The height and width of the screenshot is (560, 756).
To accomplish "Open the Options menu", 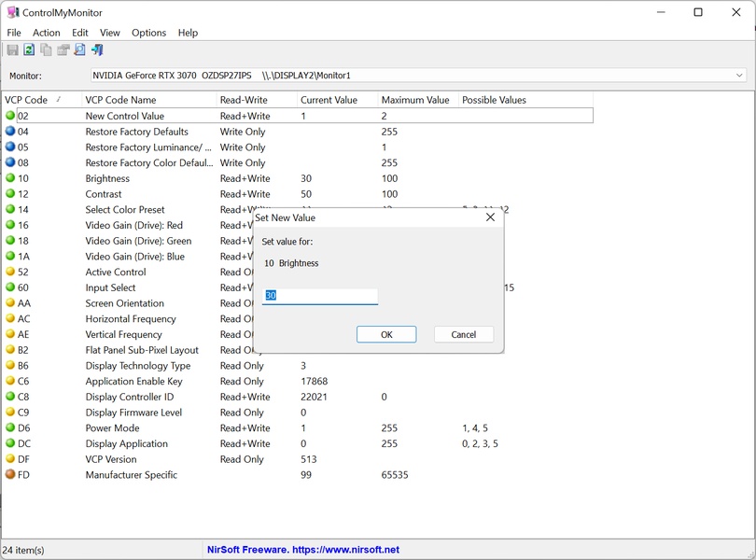I will (x=148, y=33).
